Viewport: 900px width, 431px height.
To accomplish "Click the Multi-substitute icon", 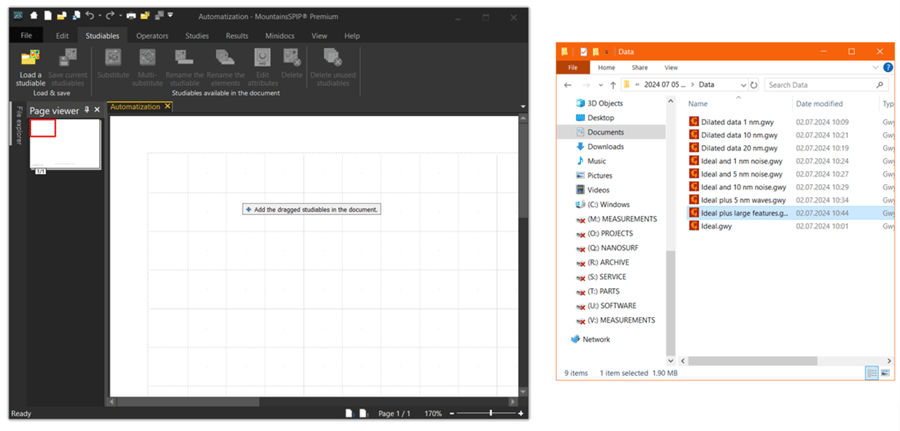I will (148, 58).
